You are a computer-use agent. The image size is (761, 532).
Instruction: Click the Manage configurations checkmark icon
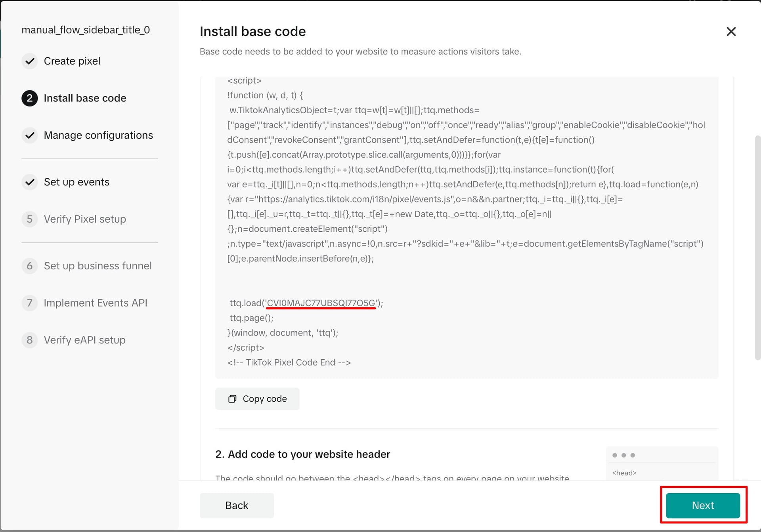click(30, 135)
